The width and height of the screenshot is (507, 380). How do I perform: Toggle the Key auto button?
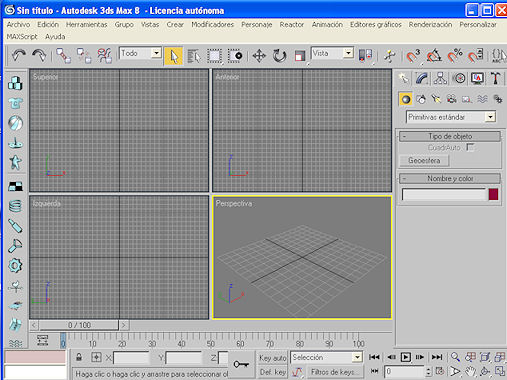272,358
